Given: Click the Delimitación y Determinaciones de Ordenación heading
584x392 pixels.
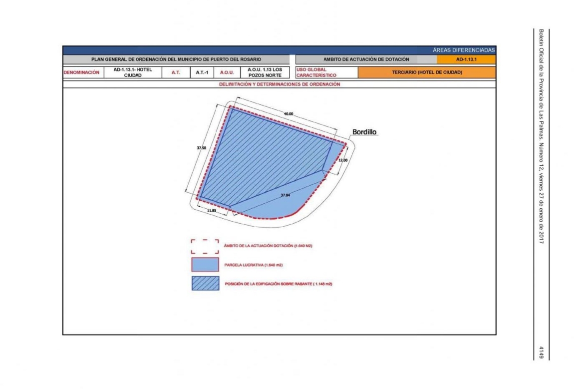Looking at the screenshot, I should pos(280,84).
